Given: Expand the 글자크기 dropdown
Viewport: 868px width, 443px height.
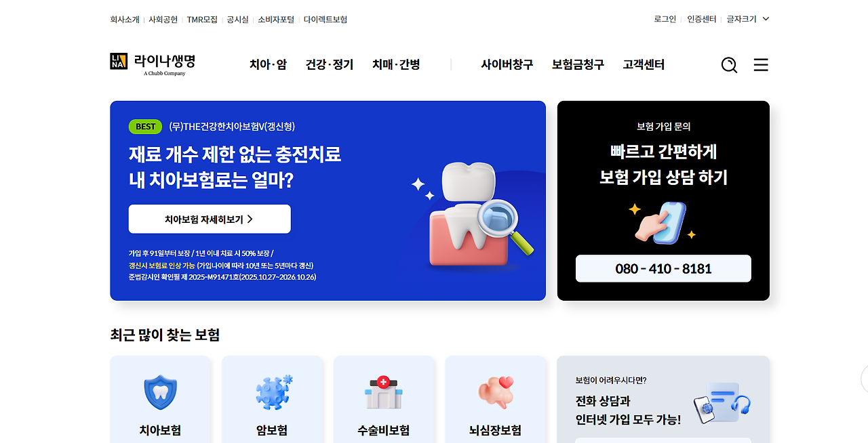Looking at the screenshot, I should 748,19.
